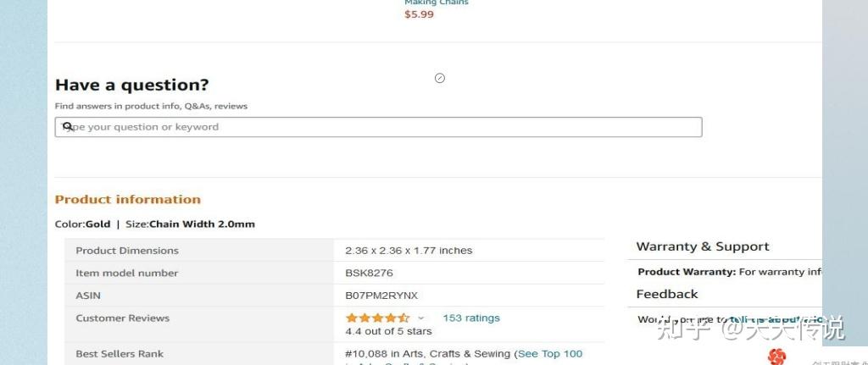
Task: Expand the star ratings dropdown arrow
Action: 421,318
